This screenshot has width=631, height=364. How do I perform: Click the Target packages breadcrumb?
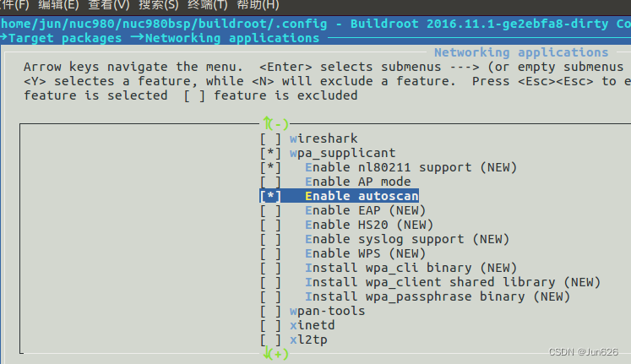coord(65,39)
